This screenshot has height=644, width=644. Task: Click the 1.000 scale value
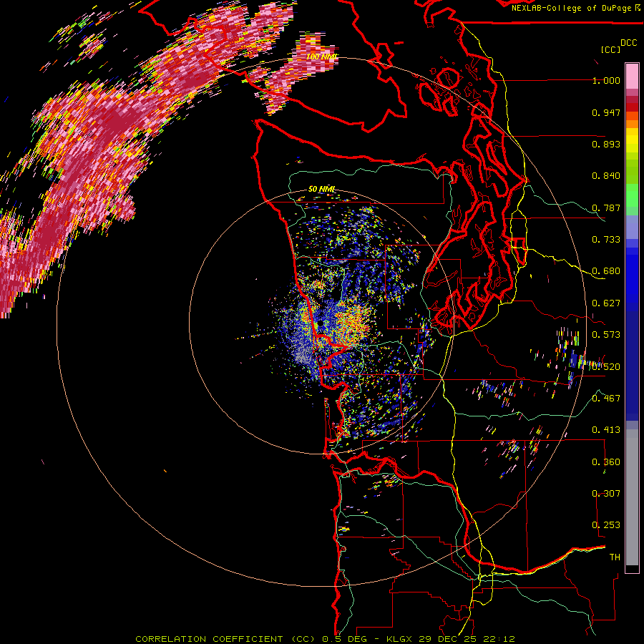[x=606, y=80]
